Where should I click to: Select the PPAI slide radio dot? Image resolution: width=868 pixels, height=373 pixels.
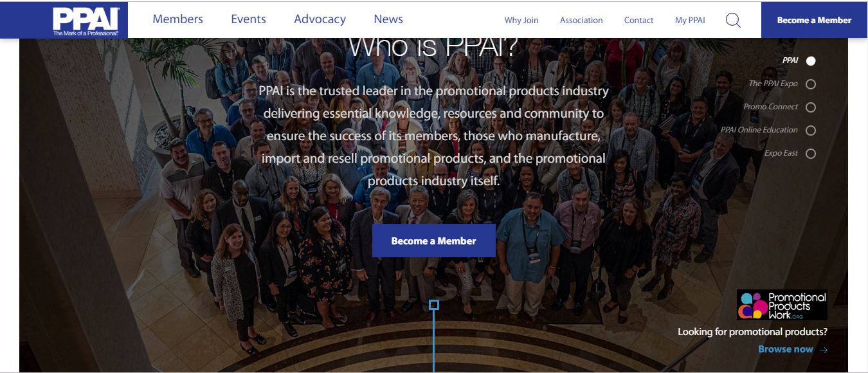[x=811, y=60]
